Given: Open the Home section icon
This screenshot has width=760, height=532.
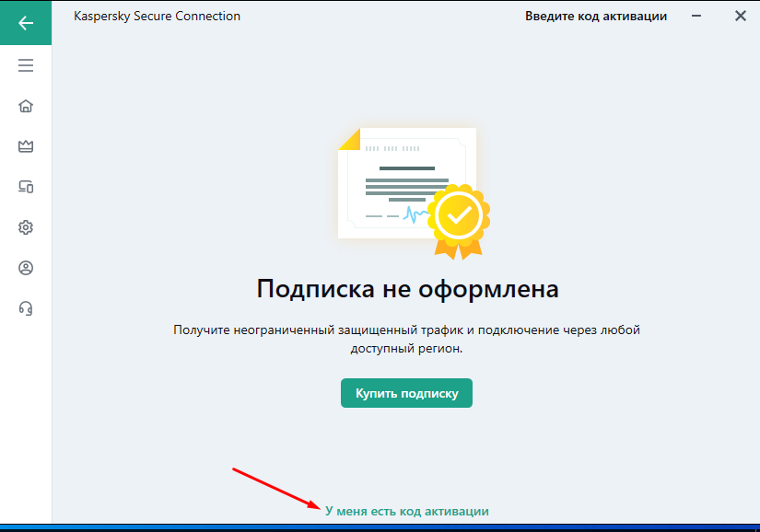Looking at the screenshot, I should pyautogui.click(x=26, y=106).
